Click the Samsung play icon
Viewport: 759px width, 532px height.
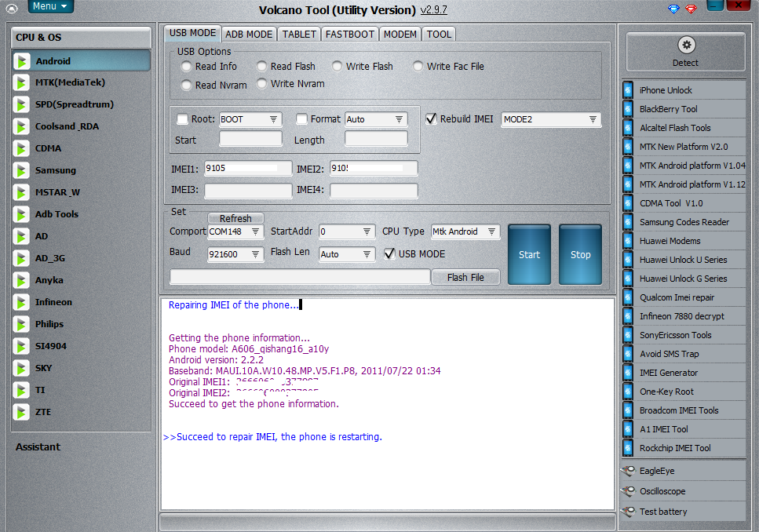point(21,170)
